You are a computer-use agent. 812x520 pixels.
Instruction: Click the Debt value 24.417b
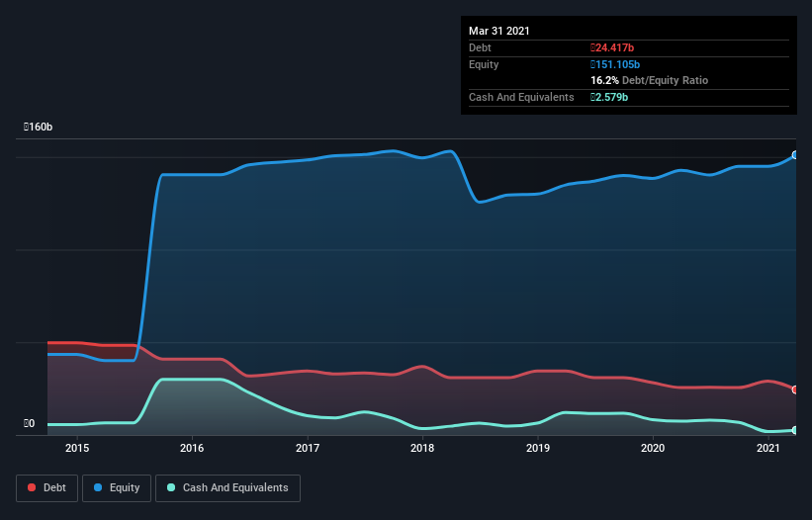pyautogui.click(x=612, y=47)
